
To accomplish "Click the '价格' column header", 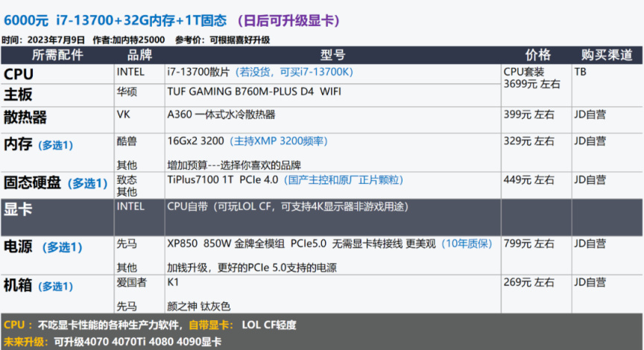I will (x=538, y=55).
